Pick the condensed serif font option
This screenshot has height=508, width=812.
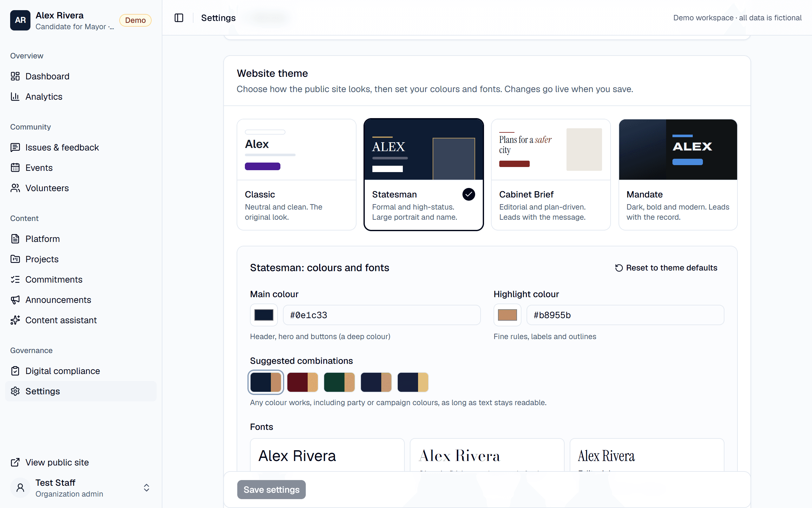pyautogui.click(x=646, y=455)
